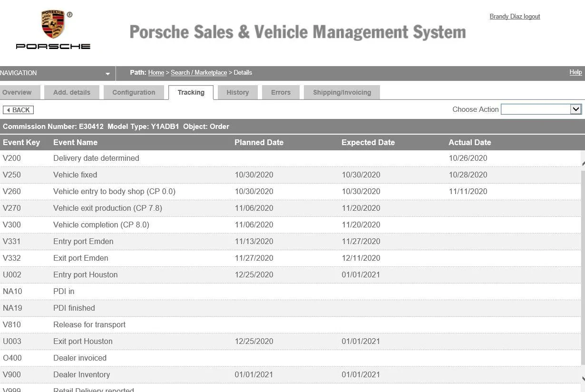Expand the NAVIGATION dropdown arrow
The height and width of the screenshot is (392, 585).
(x=107, y=74)
